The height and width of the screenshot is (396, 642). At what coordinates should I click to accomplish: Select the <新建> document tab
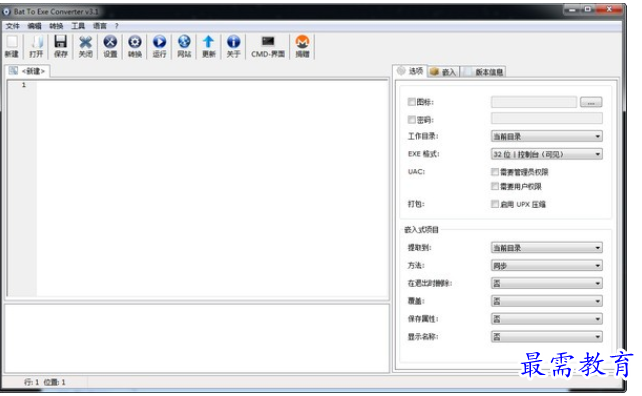pyautogui.click(x=28, y=71)
